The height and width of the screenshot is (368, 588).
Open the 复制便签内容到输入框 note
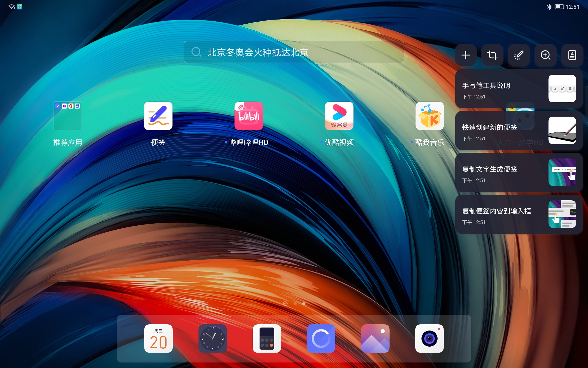click(519, 214)
